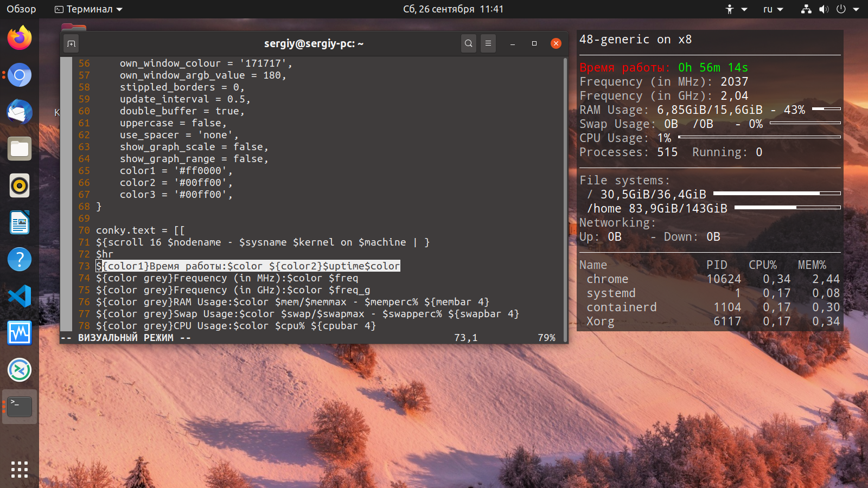
Task: Launch Firefox from the dock
Action: point(20,38)
